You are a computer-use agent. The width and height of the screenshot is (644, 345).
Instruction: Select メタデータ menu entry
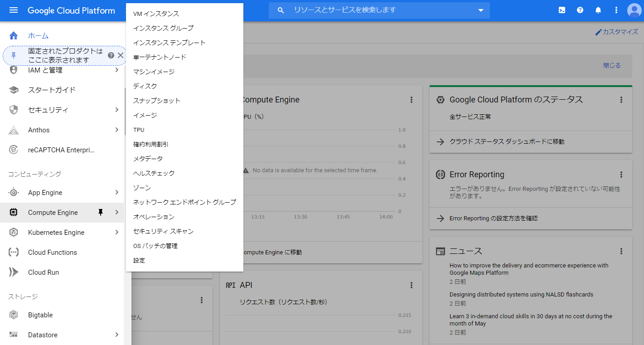click(184, 159)
